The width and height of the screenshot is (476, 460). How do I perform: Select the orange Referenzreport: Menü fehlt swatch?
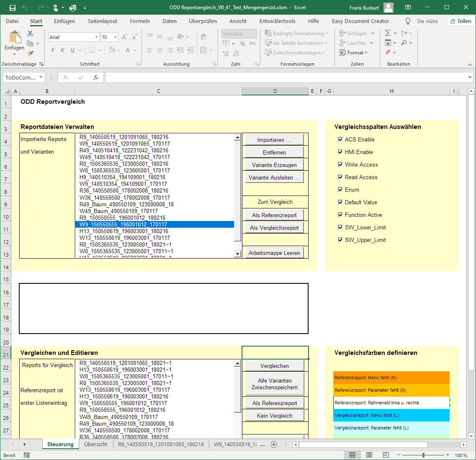point(391,377)
